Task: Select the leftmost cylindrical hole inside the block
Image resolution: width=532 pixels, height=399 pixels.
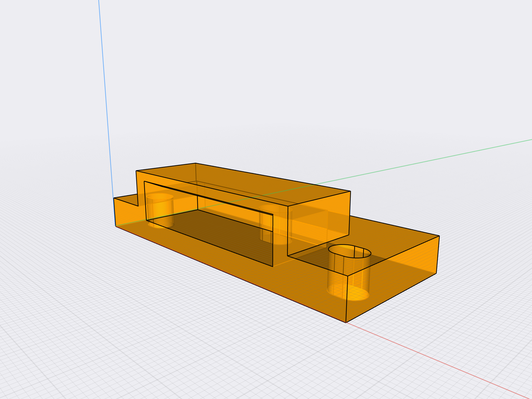Action: coord(161,211)
